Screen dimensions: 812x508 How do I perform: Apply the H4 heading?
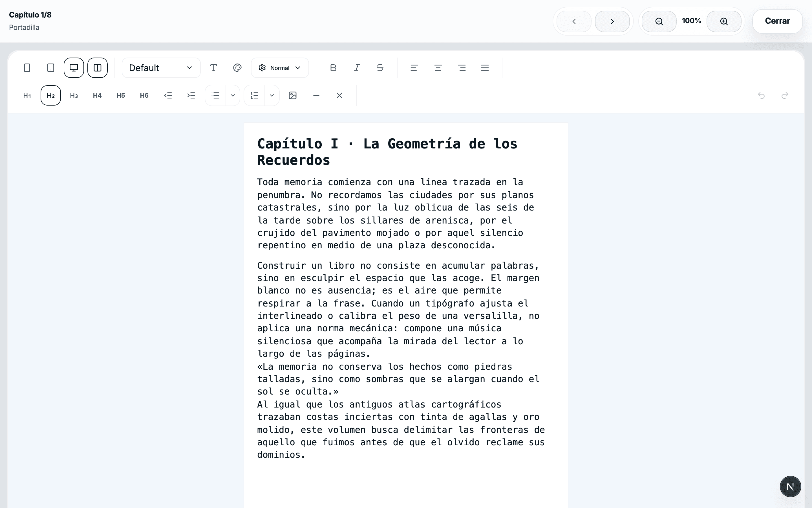tap(97, 95)
